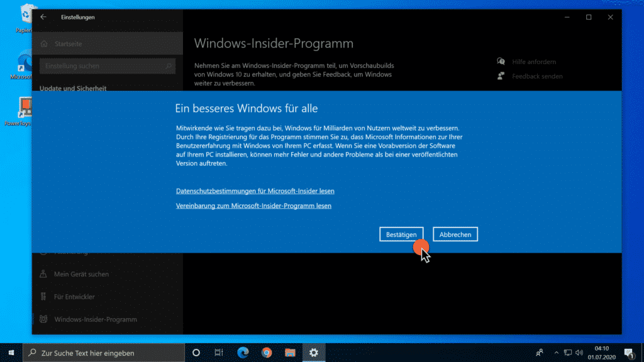Close the Einstellungen window
Viewport: 644px width, 362px height.
(x=610, y=17)
